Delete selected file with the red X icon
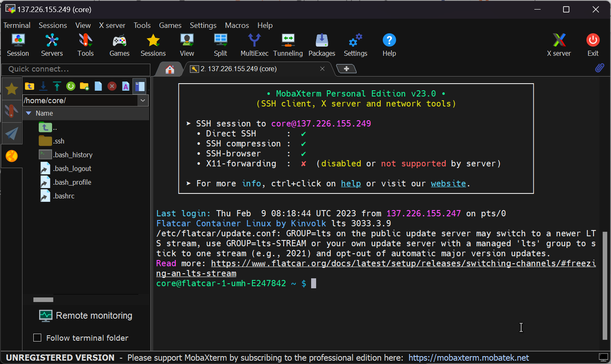Viewport: 611px width, 364px height. pos(112,86)
